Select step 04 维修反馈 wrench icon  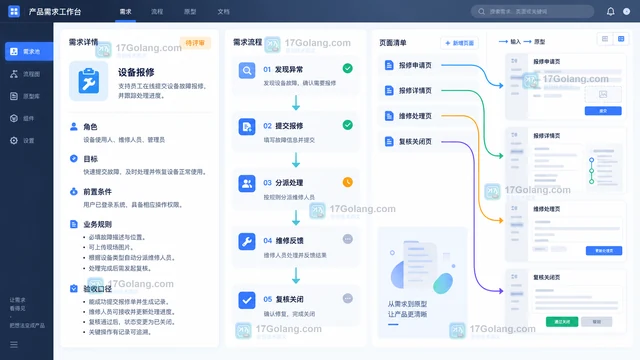pos(247,242)
